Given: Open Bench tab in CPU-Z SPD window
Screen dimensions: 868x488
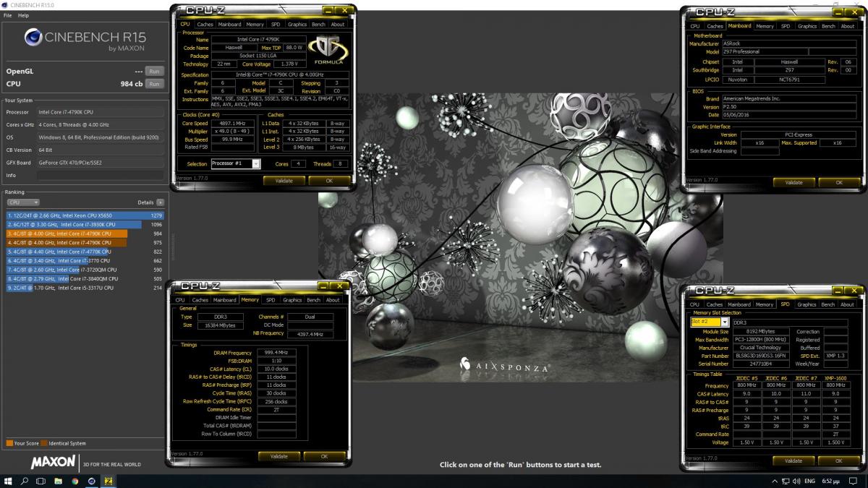Looking at the screenshot, I should click(x=829, y=304).
